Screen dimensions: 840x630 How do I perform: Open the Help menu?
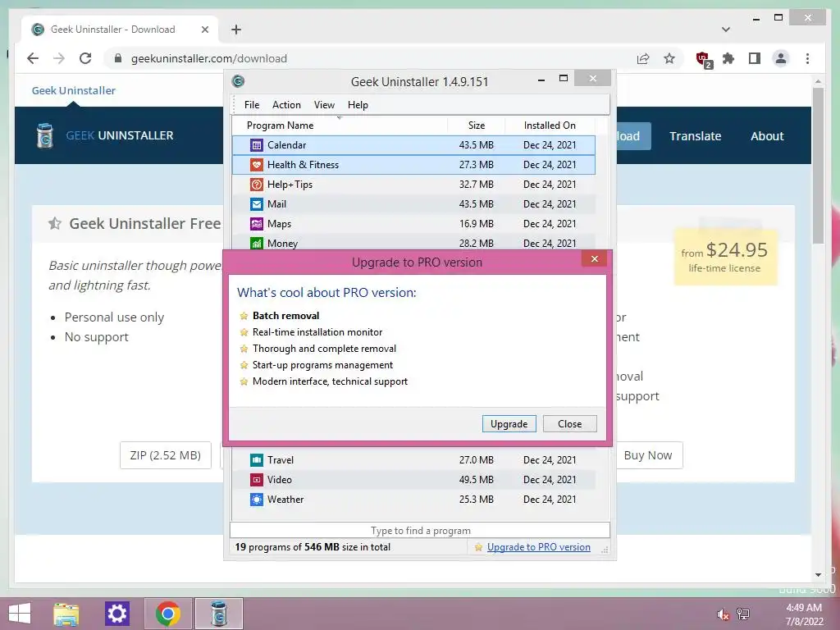(358, 105)
